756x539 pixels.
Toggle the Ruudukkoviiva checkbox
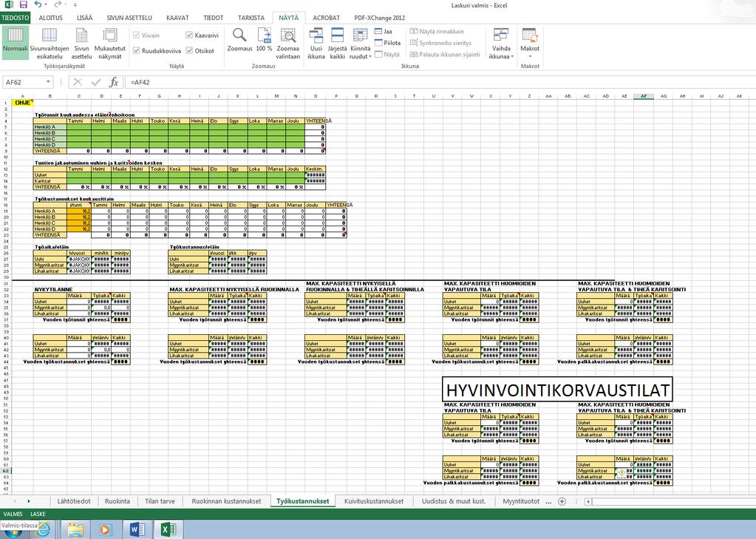(137, 51)
